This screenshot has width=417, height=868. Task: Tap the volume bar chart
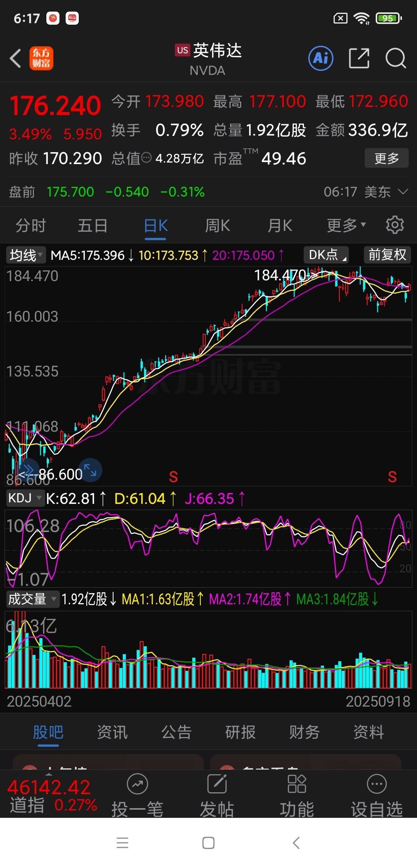click(208, 649)
